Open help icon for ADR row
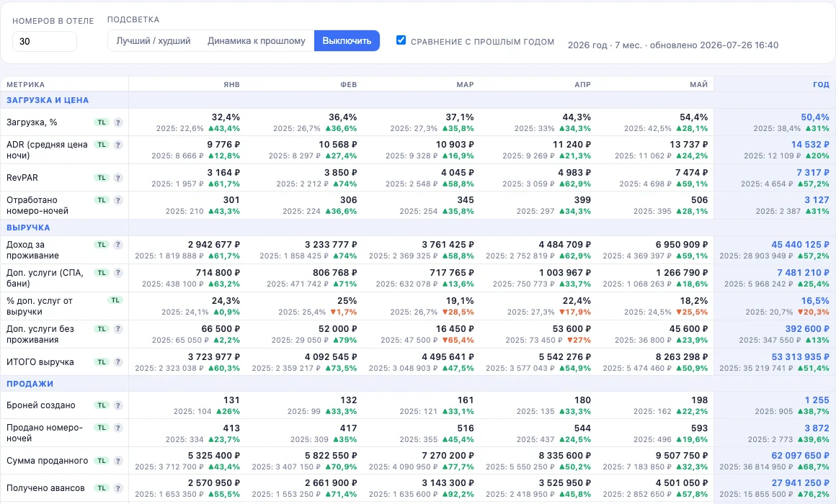 point(117,145)
